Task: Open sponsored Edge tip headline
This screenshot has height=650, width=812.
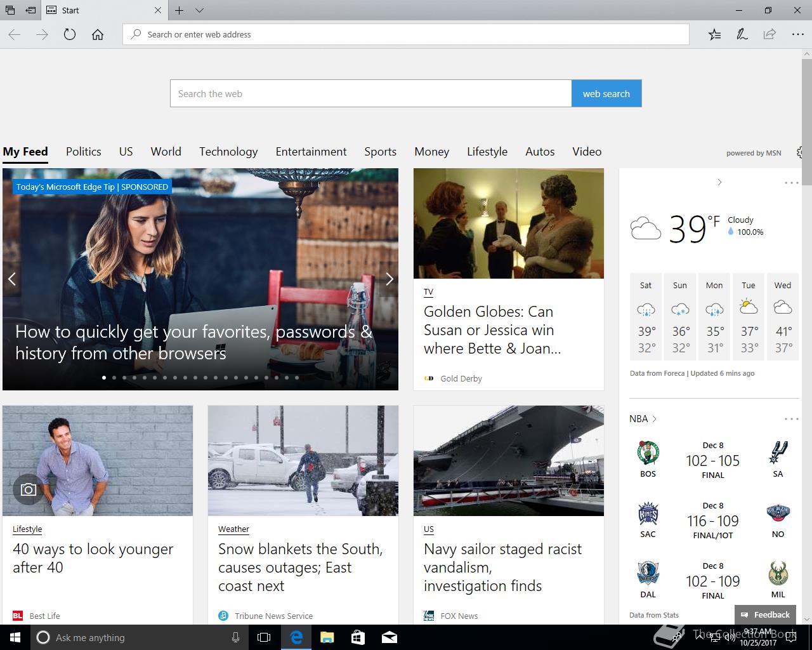Action: tap(193, 342)
